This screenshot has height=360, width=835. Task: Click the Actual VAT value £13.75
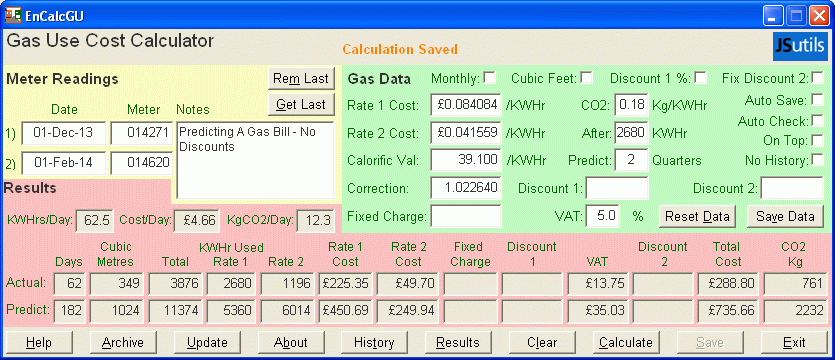[x=599, y=283]
